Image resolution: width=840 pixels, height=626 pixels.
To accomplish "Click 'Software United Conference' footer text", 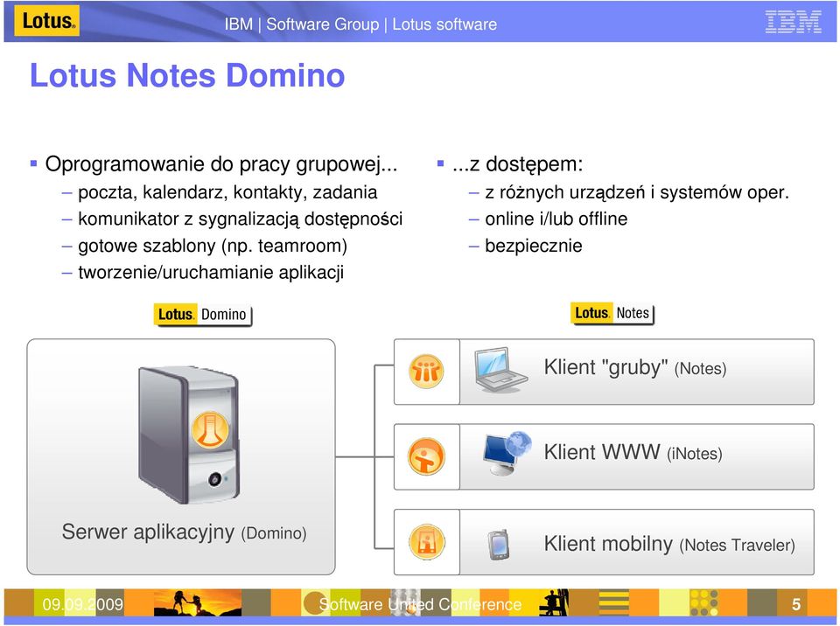I will click(x=420, y=605).
